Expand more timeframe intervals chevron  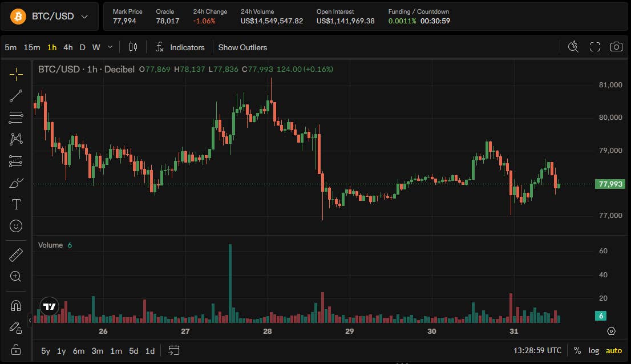click(x=110, y=47)
